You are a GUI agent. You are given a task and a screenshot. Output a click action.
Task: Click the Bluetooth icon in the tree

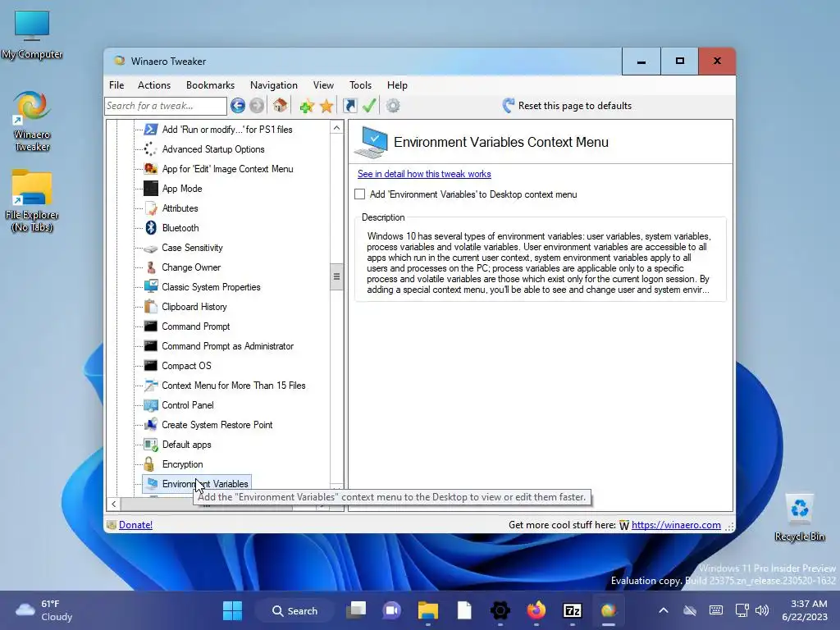(x=151, y=228)
